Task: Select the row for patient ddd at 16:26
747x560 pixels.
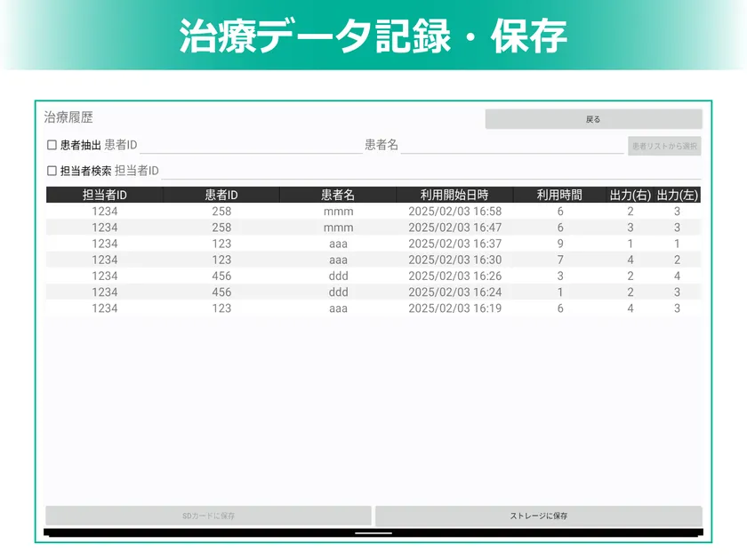Action: (x=373, y=276)
